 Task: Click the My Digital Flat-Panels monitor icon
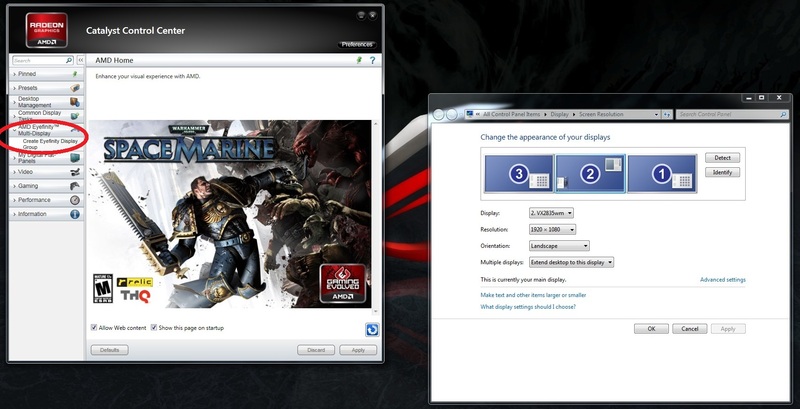75,158
